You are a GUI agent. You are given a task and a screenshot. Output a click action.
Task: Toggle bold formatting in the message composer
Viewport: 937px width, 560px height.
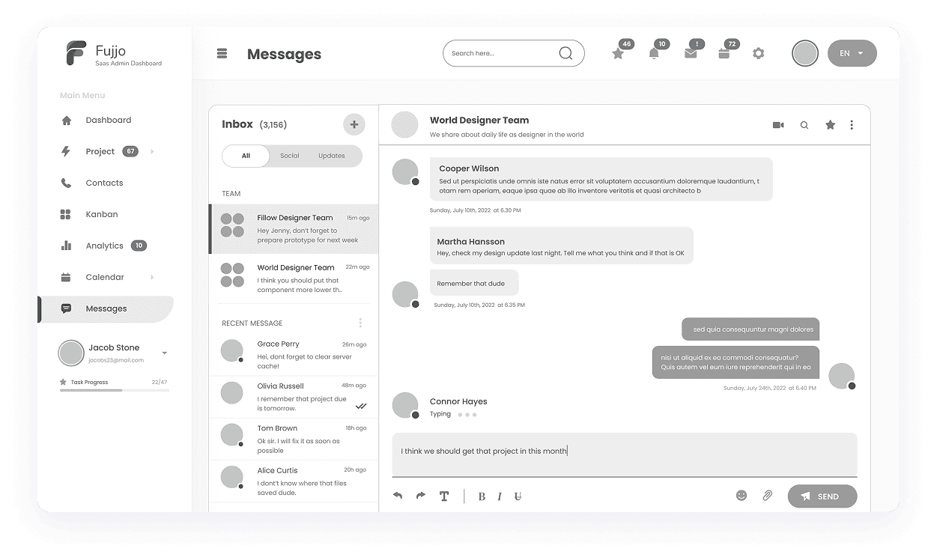click(x=482, y=496)
